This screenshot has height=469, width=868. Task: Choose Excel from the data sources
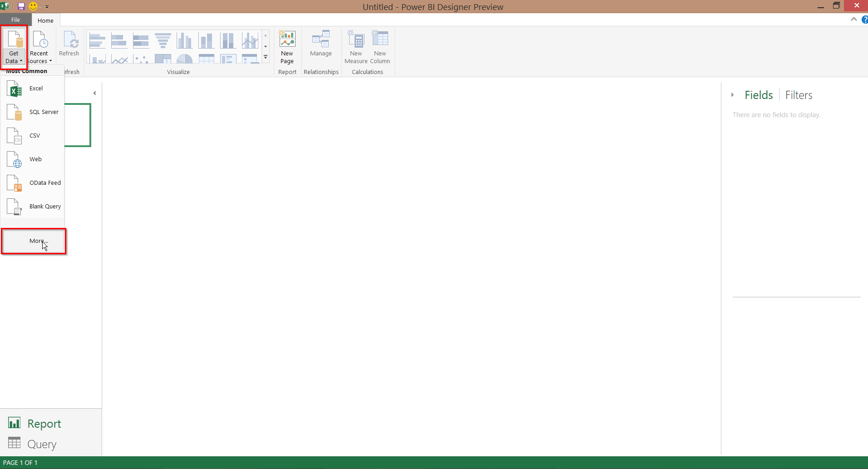(35, 89)
